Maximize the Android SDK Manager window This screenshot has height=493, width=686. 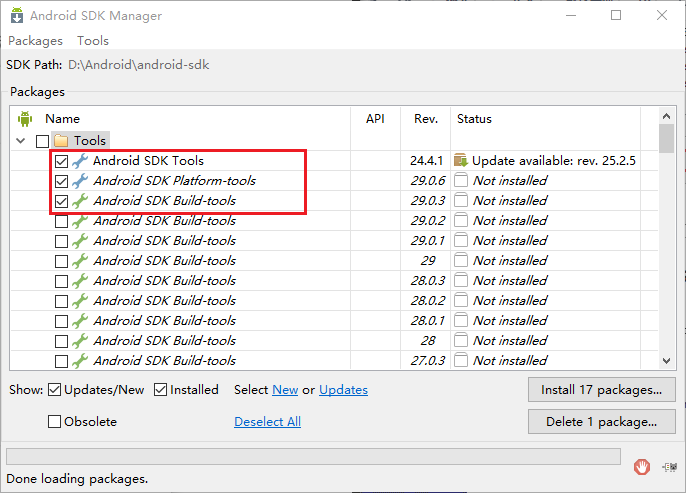pos(616,15)
